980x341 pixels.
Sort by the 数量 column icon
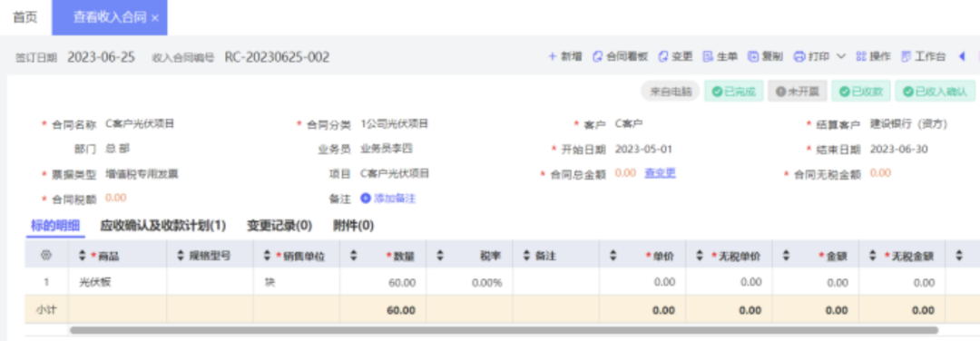click(x=353, y=256)
